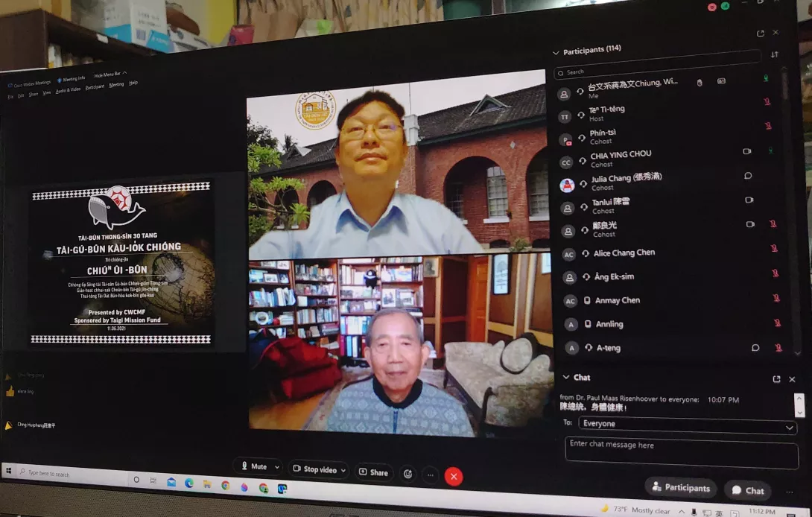Open Mute audio options arrow
Image resolution: width=812 pixels, height=517 pixels.
pos(277,467)
